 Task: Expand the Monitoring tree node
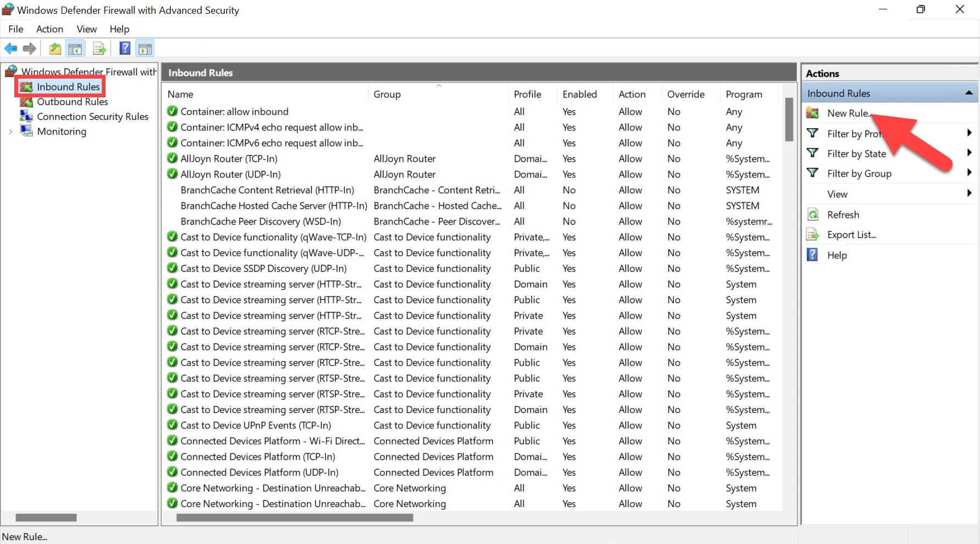coord(10,131)
